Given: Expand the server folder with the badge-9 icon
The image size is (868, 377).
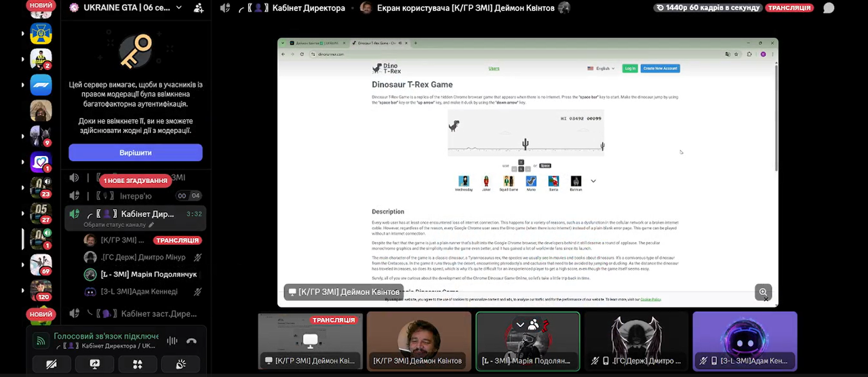Looking at the screenshot, I should pos(24,136).
